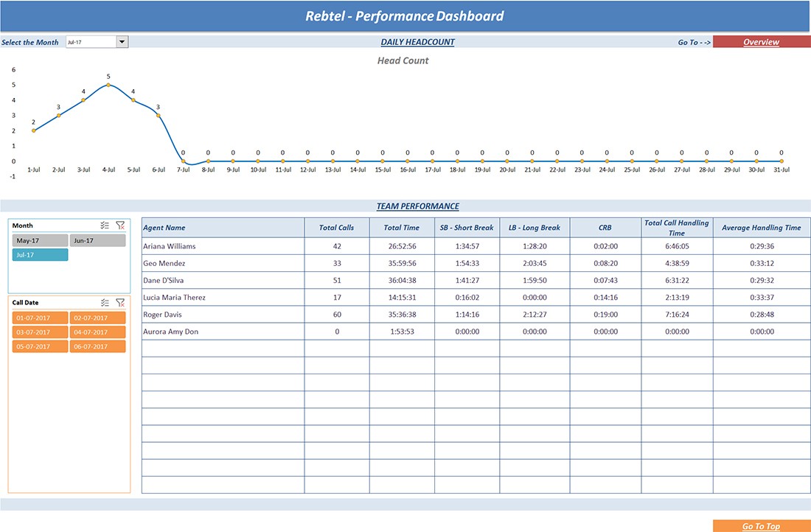Click the Rebtel - Performance Dashboard title
The height and width of the screenshot is (532, 811).
point(405,16)
